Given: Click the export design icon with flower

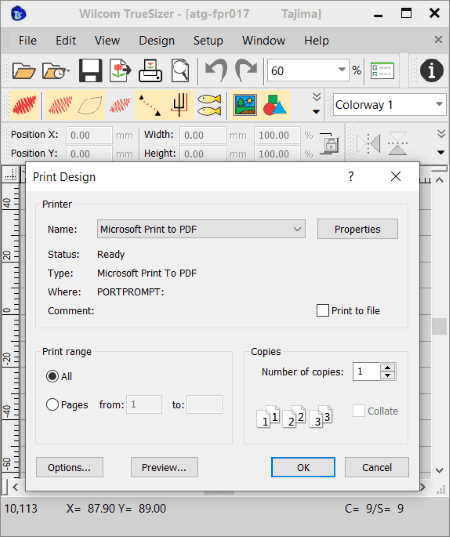Looking at the screenshot, I should [x=121, y=71].
